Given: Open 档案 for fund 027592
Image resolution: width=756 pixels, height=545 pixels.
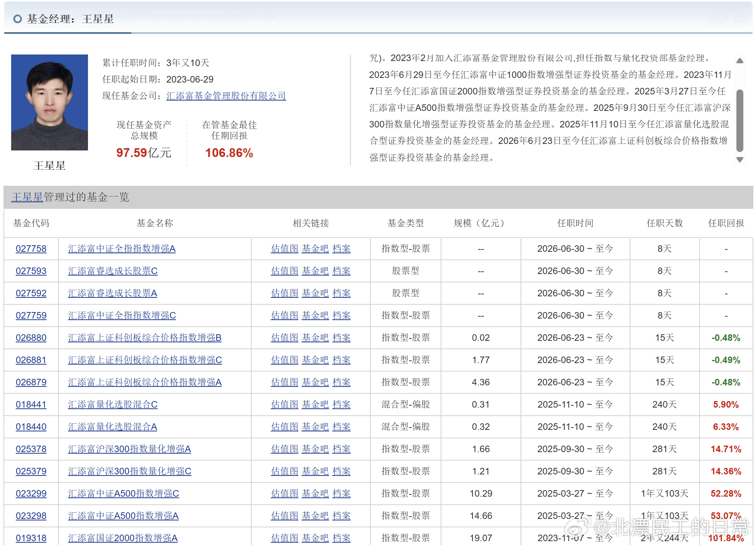Looking at the screenshot, I should point(342,293).
